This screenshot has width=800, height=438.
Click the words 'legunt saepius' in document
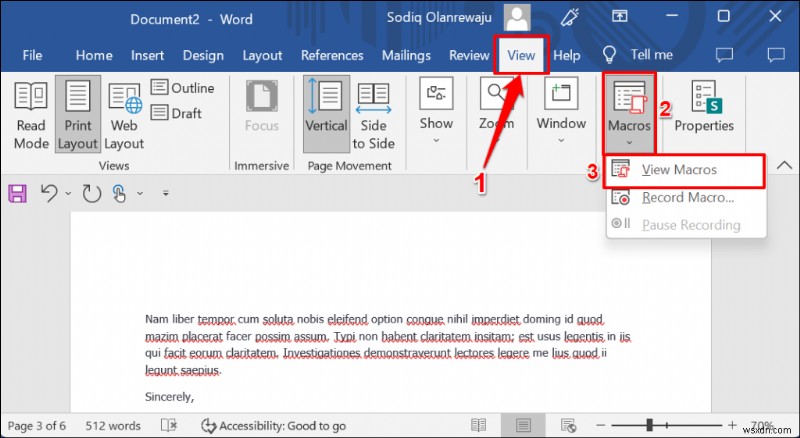pyautogui.click(x=183, y=370)
